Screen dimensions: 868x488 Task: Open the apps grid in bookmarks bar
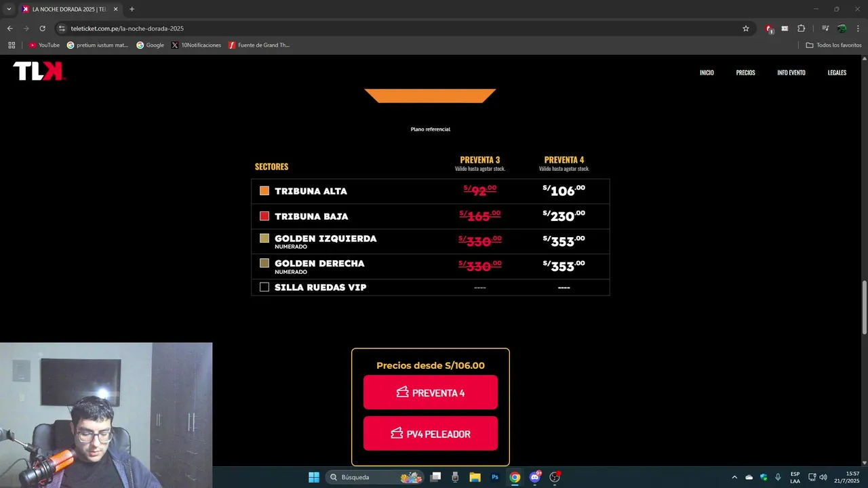pyautogui.click(x=12, y=45)
